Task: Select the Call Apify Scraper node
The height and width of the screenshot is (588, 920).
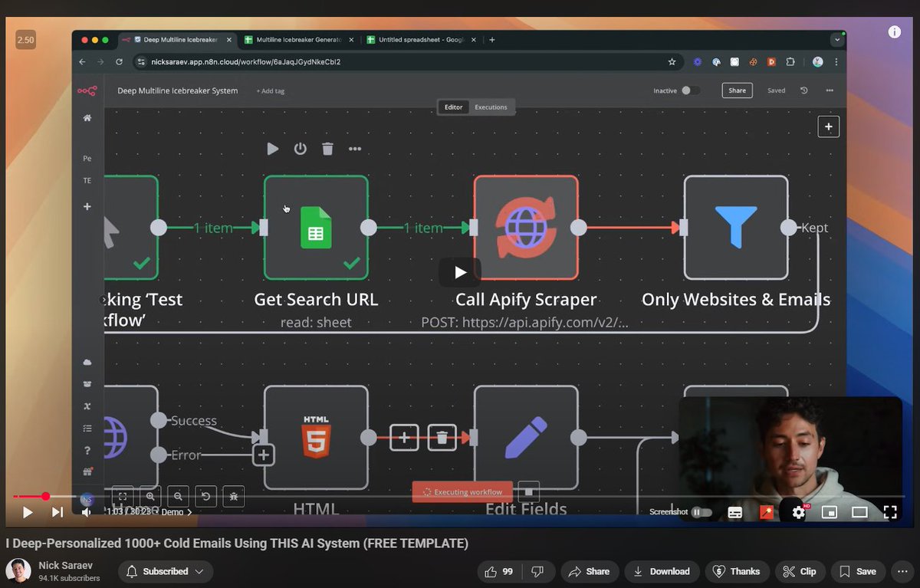Action: click(526, 228)
